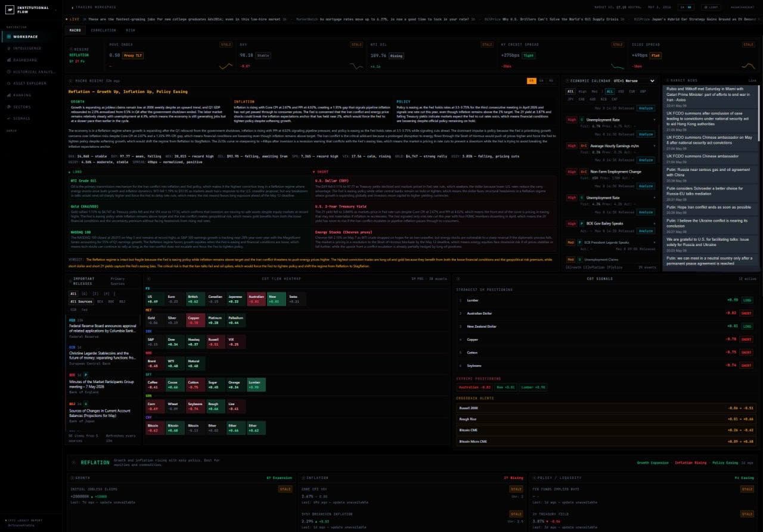Click the Market News header icon
This screenshot has height=532, width=763.
pos(667,80)
